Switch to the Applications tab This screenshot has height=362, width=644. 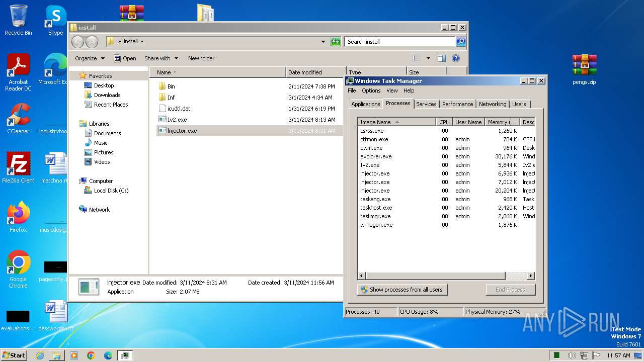[x=365, y=104]
